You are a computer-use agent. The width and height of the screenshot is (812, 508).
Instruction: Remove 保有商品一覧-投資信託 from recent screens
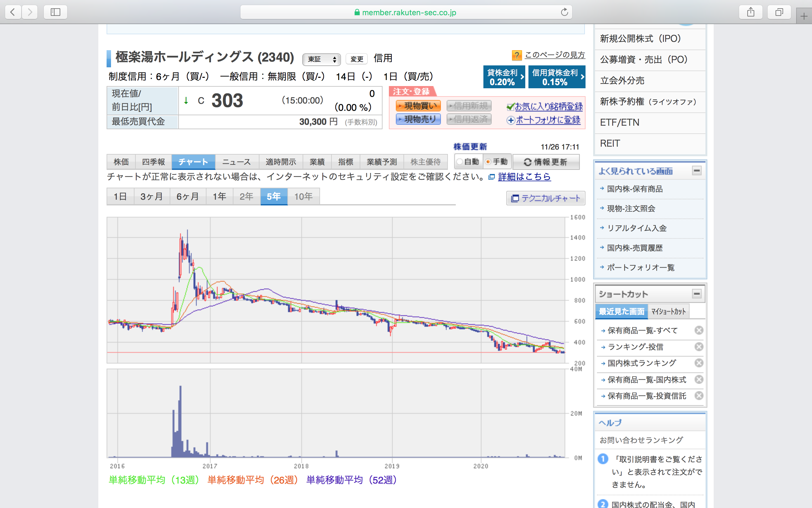pyautogui.click(x=699, y=396)
